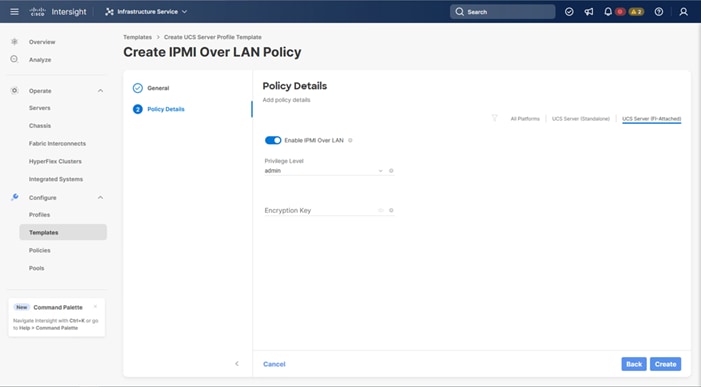This screenshot has width=701, height=387.
Task: Show encryption key with eye icon
Action: click(381, 210)
